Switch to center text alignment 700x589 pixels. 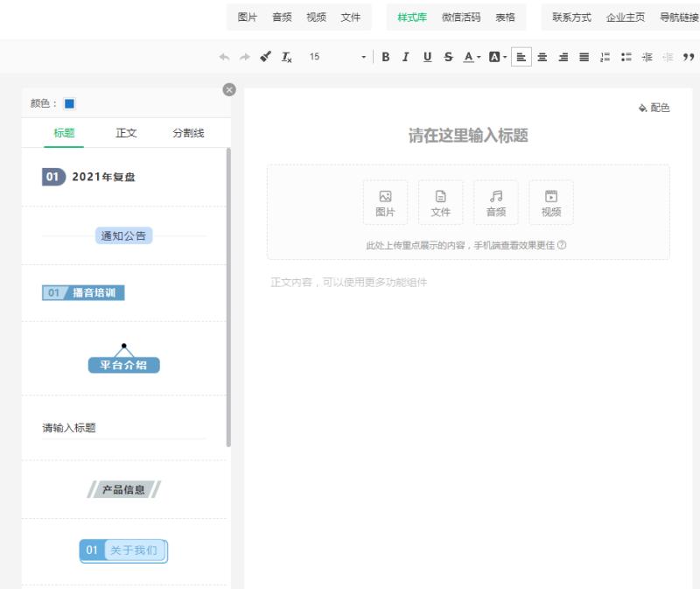542,57
